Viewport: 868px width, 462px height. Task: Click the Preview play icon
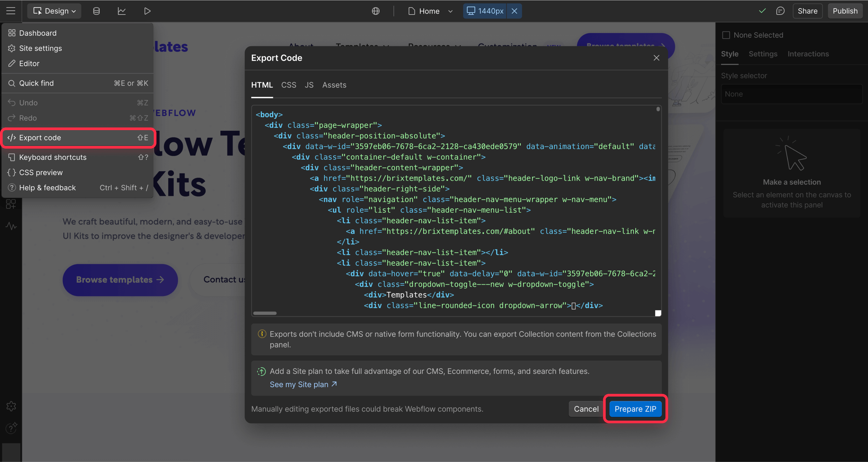point(147,11)
